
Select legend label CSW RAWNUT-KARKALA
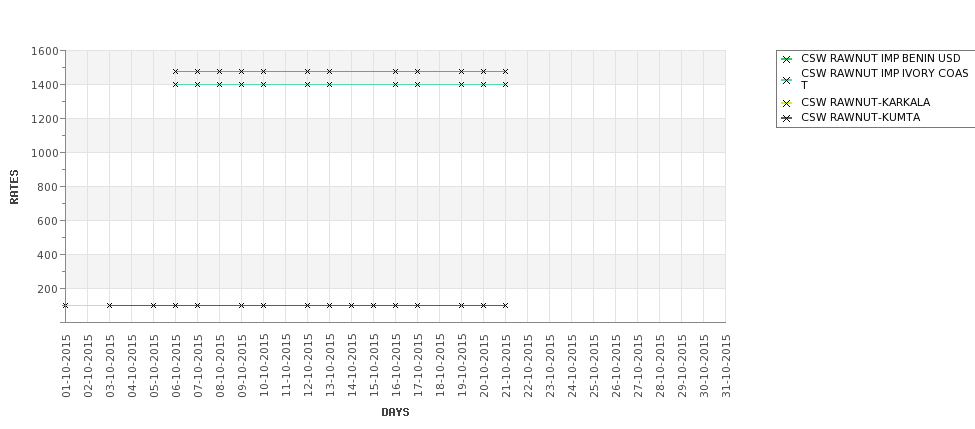click(x=866, y=103)
